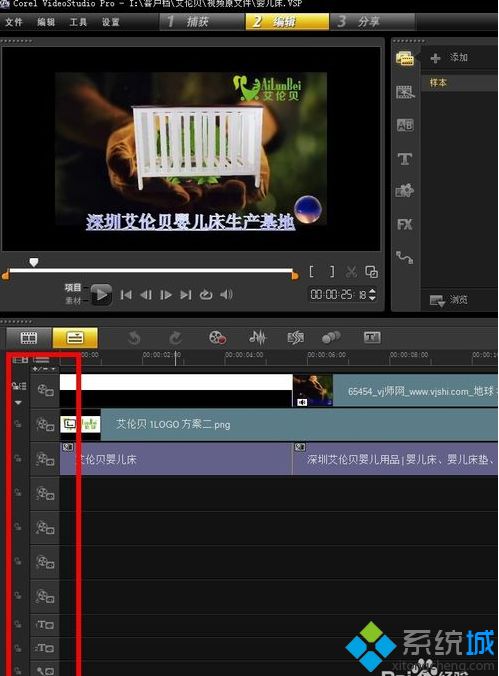The width and height of the screenshot is (499, 676).
Task: Open the AB Transitions library icon
Action: coord(405,125)
